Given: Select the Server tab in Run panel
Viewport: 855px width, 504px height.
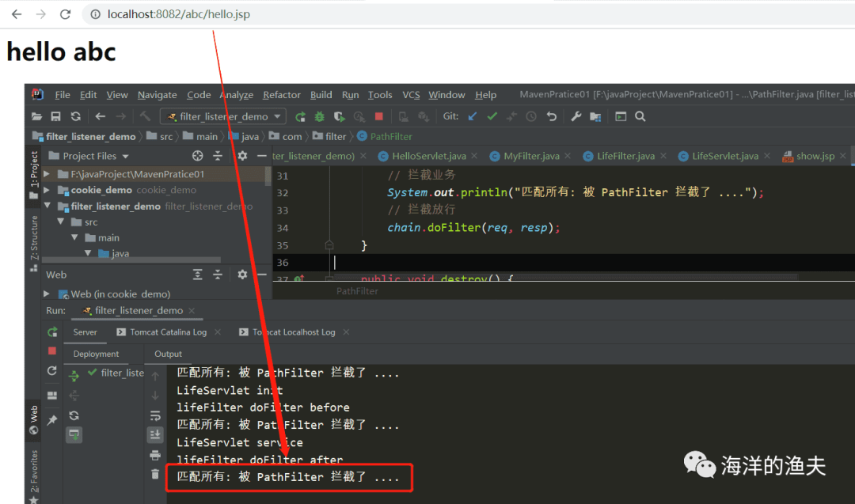Looking at the screenshot, I should coord(85,332).
